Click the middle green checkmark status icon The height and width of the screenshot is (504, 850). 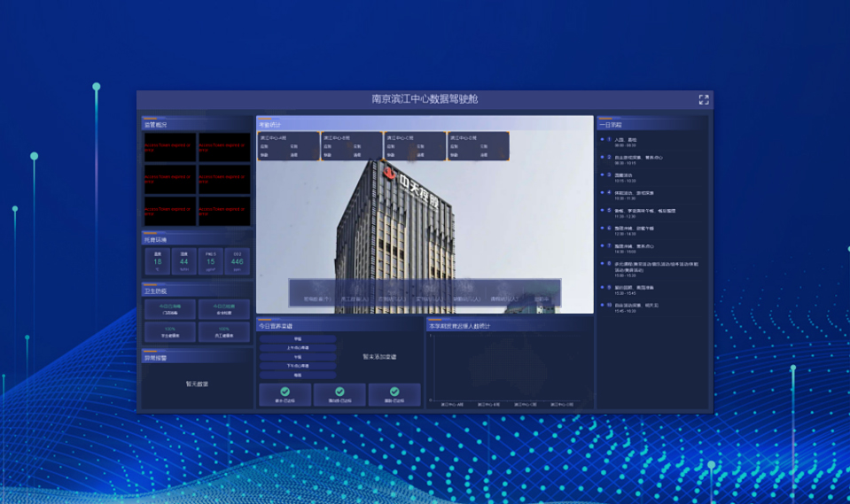(339, 392)
